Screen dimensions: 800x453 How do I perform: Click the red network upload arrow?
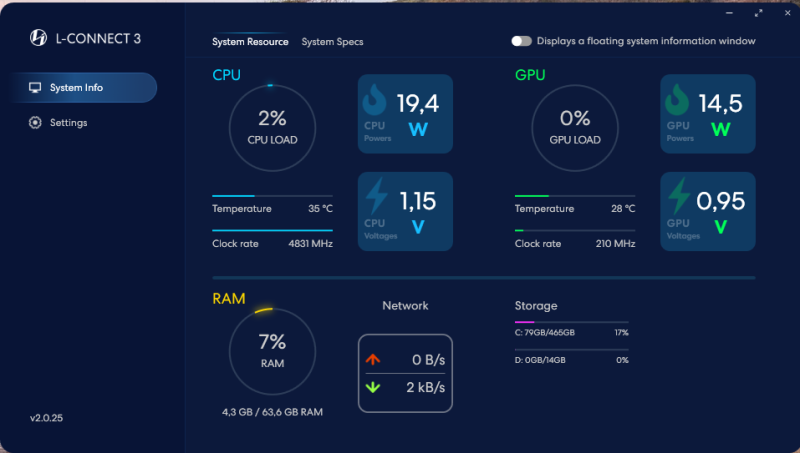373,360
